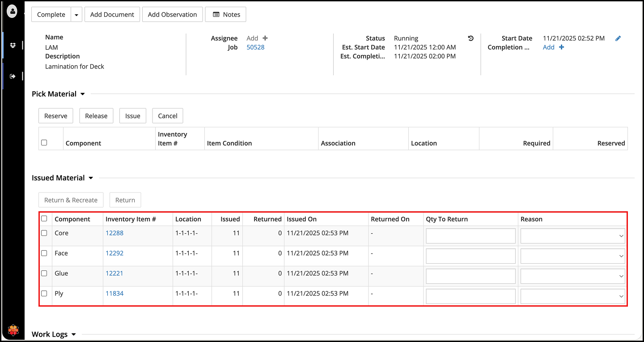Collapse the Issued Material section
This screenshot has width=644, height=342.
point(91,178)
